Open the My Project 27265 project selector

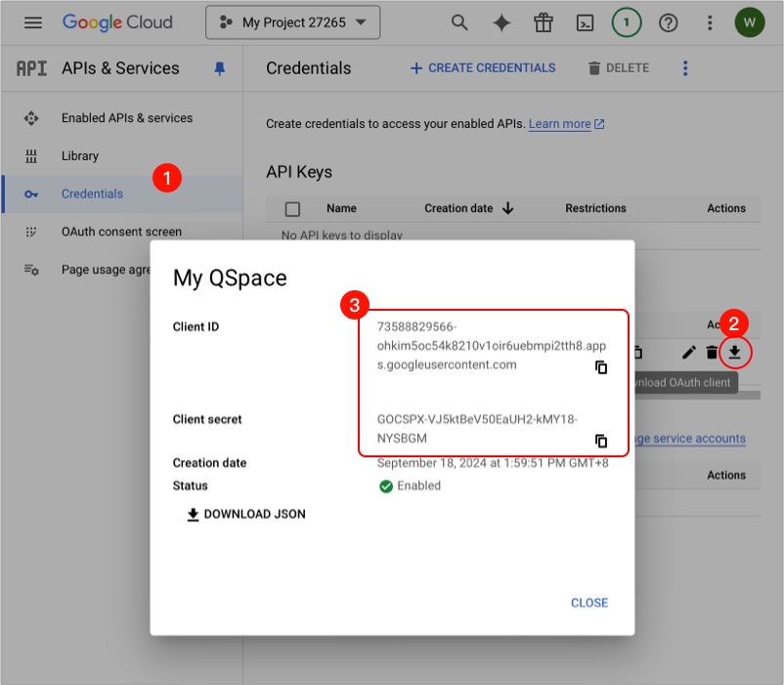(x=292, y=22)
